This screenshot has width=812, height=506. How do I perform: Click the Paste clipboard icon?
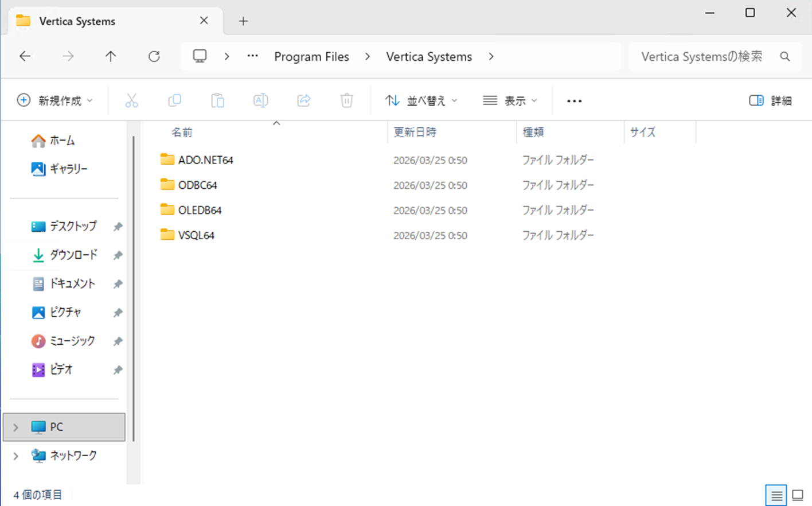point(217,101)
